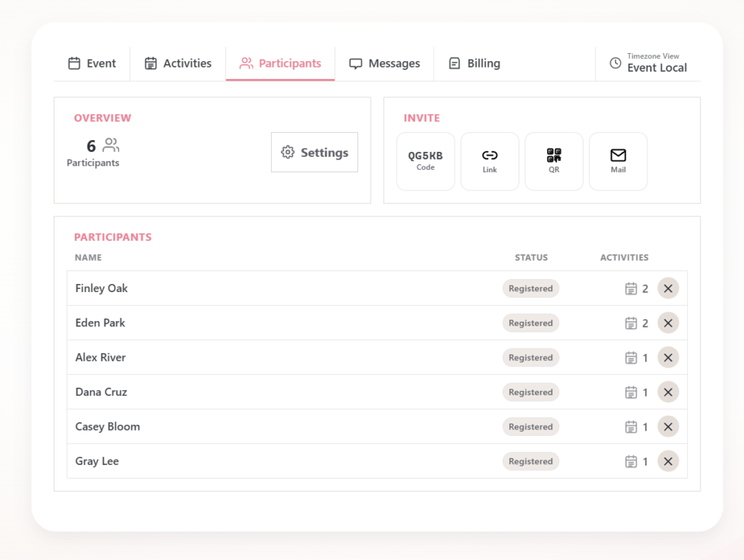Click Casey Bloom's Registered status badge
Image resolution: width=744 pixels, height=560 pixels.
pos(531,427)
